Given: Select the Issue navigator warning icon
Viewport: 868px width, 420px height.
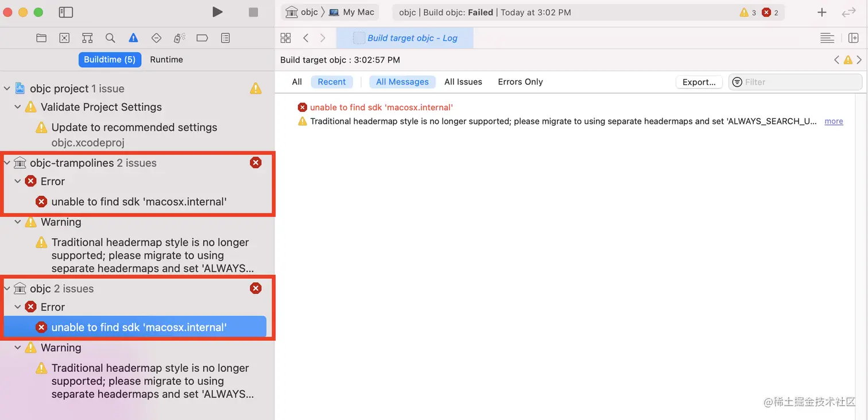Looking at the screenshot, I should point(133,38).
